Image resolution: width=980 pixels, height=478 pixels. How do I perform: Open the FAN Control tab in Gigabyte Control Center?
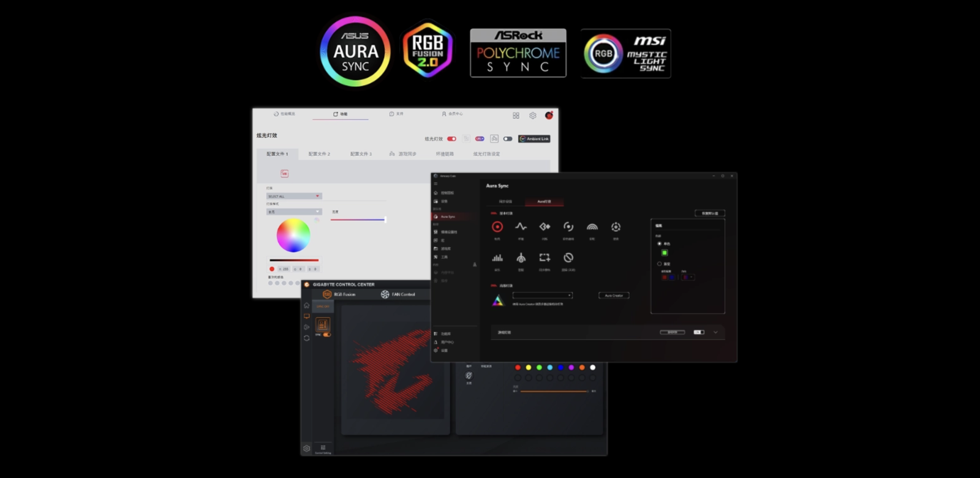point(398,294)
